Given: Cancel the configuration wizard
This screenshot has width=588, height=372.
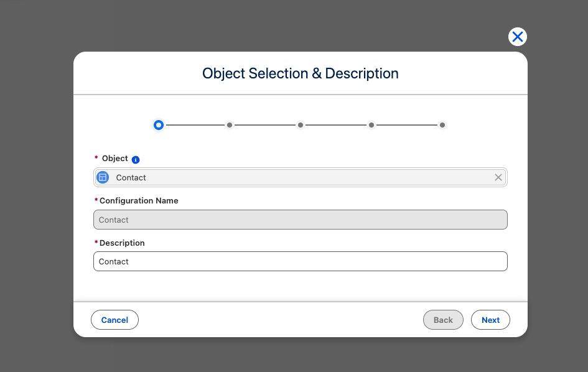Looking at the screenshot, I should pos(114,320).
